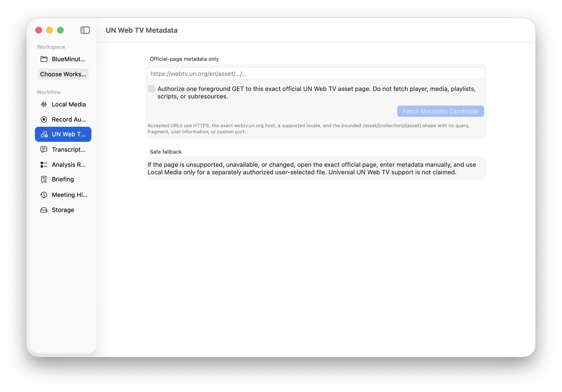Open the Analysis R... sidebar item

click(x=63, y=165)
